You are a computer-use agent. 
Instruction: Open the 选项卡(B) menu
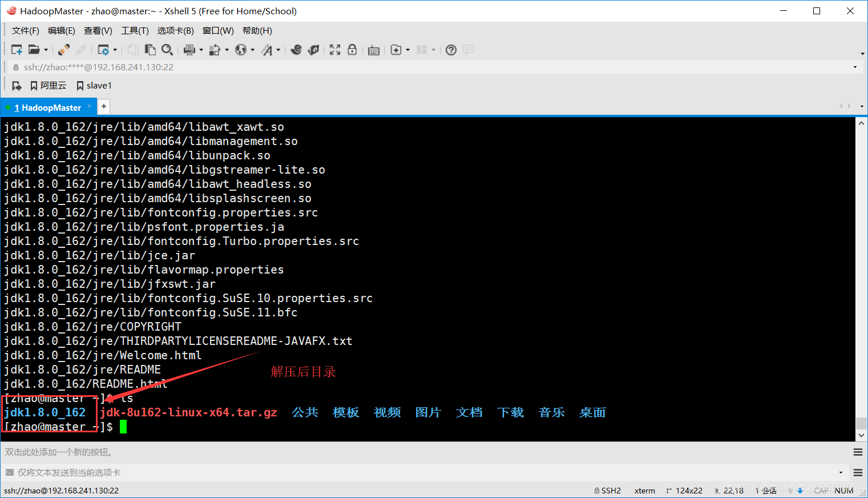[176, 31]
